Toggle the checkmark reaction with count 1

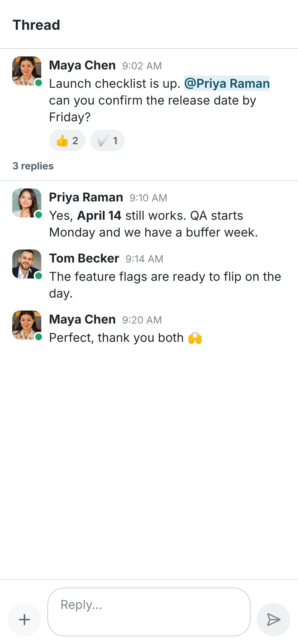tap(107, 141)
